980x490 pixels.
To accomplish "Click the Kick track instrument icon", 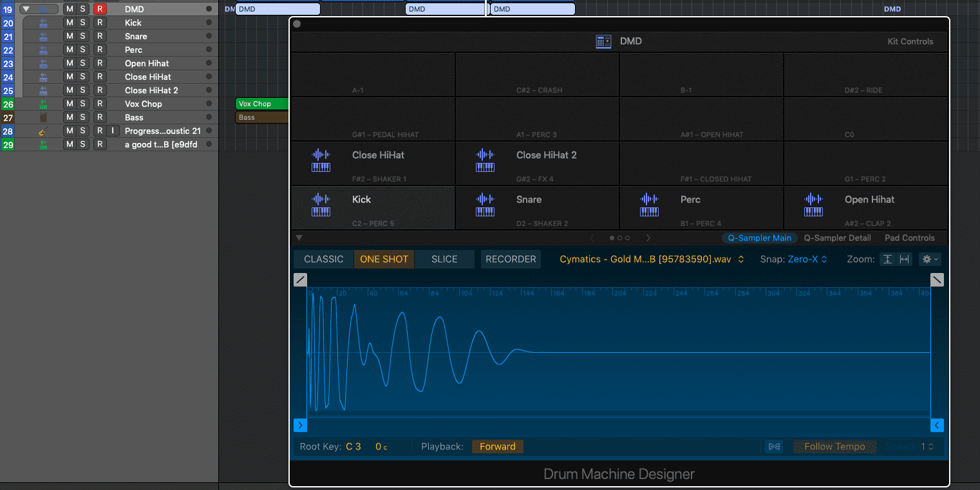I will [x=43, y=23].
